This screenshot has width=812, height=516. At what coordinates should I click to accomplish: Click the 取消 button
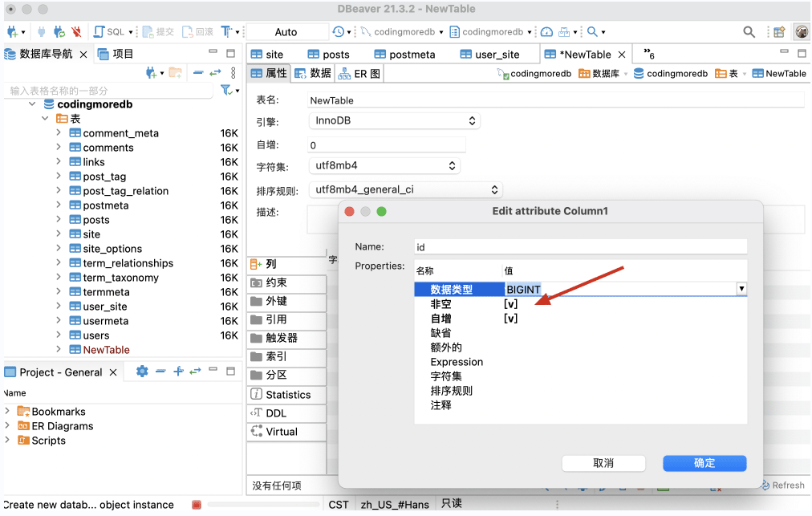603,463
